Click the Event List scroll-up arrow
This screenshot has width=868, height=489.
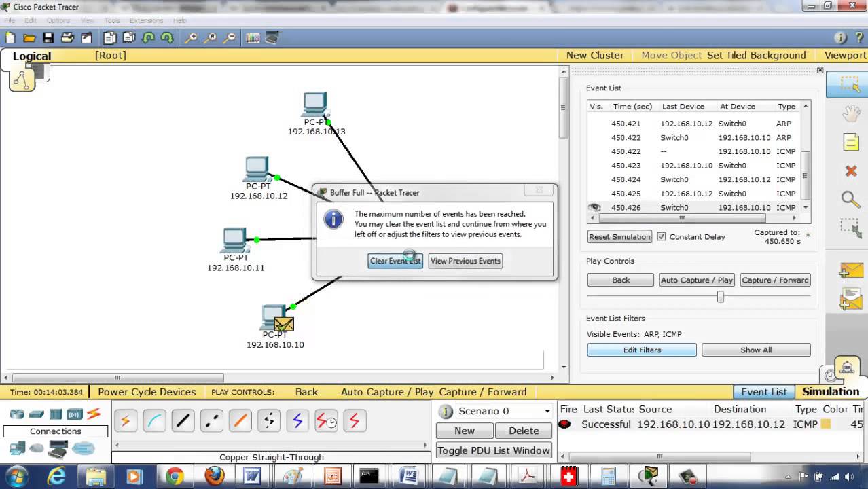pyautogui.click(x=806, y=106)
